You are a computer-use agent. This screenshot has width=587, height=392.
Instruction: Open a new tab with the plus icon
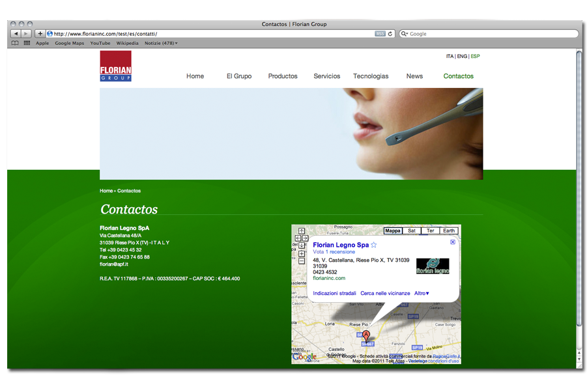pyautogui.click(x=40, y=33)
